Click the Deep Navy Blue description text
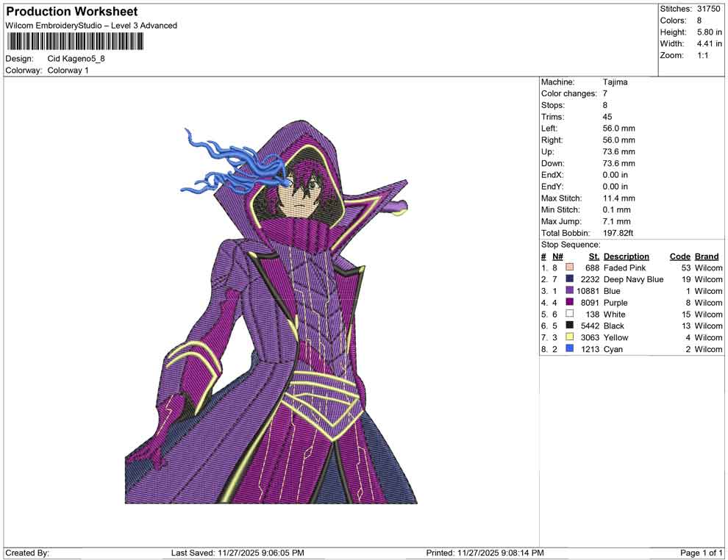The width and height of the screenshot is (728, 560). tap(633, 279)
